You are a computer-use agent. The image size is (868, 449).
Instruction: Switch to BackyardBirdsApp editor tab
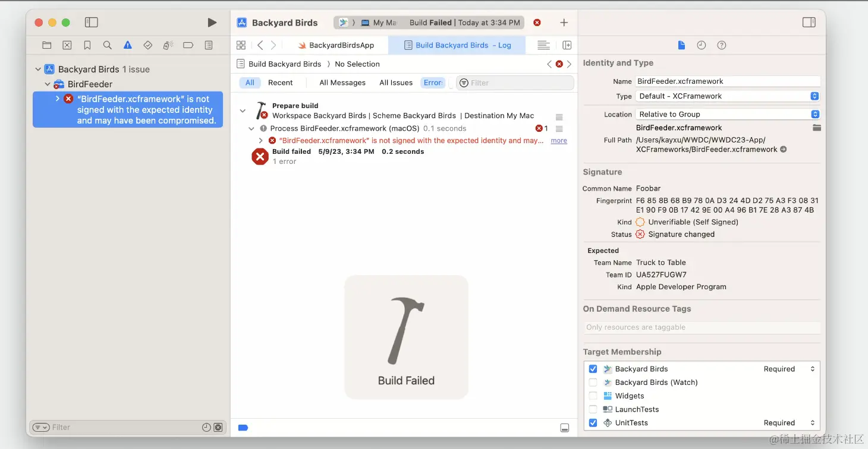pos(335,45)
